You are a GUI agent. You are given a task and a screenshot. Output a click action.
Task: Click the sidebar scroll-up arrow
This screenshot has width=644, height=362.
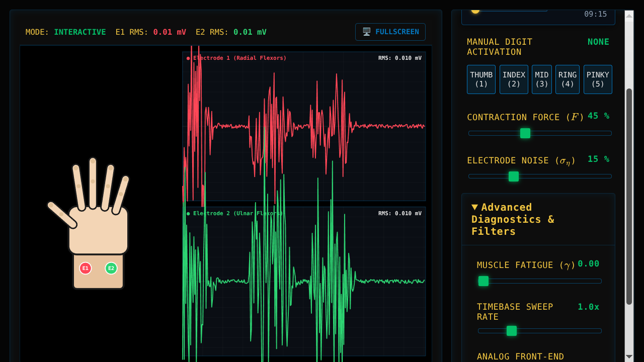629,16
